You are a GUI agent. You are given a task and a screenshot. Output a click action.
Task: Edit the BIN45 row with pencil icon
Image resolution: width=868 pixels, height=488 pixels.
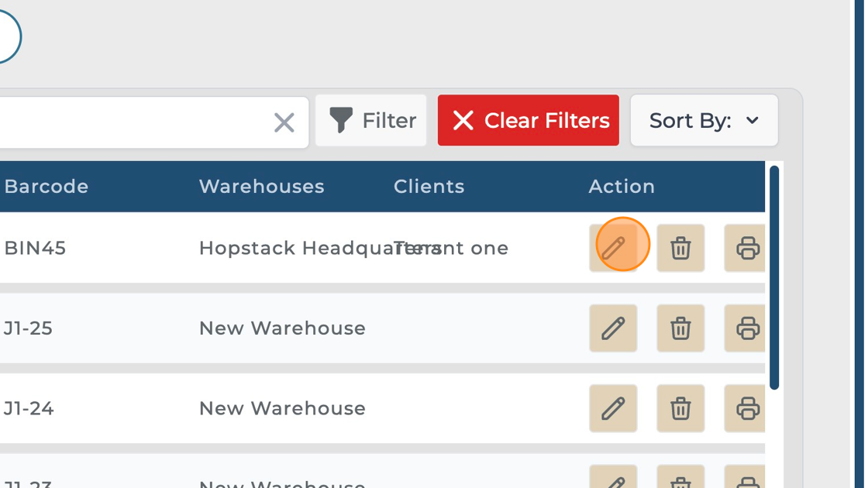tap(613, 248)
